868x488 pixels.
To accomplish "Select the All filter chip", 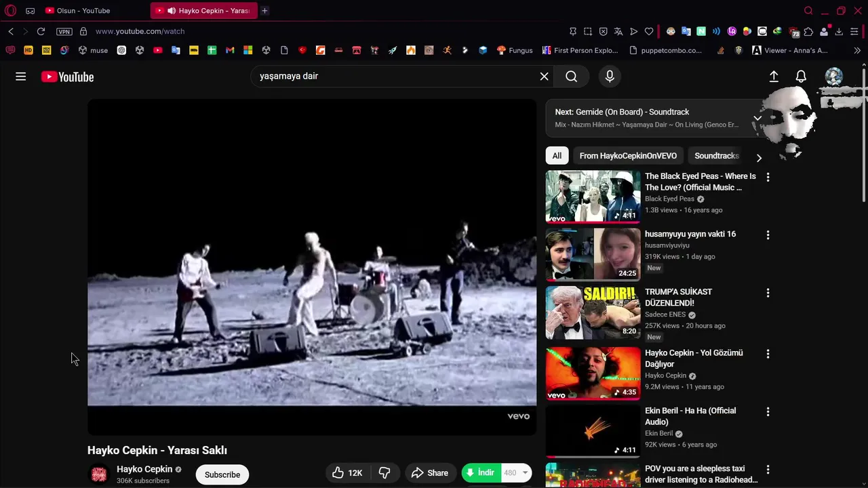I will point(557,156).
